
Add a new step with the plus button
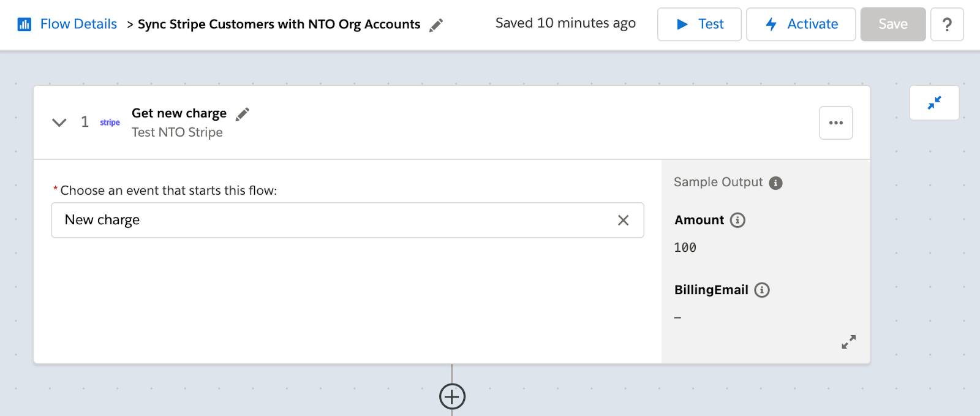[x=452, y=396]
